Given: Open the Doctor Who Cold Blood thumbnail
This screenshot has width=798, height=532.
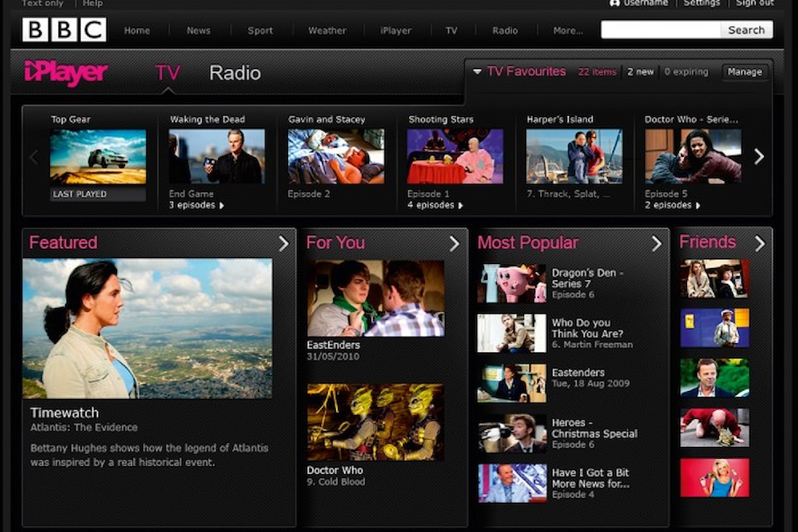Looking at the screenshot, I should click(x=376, y=422).
